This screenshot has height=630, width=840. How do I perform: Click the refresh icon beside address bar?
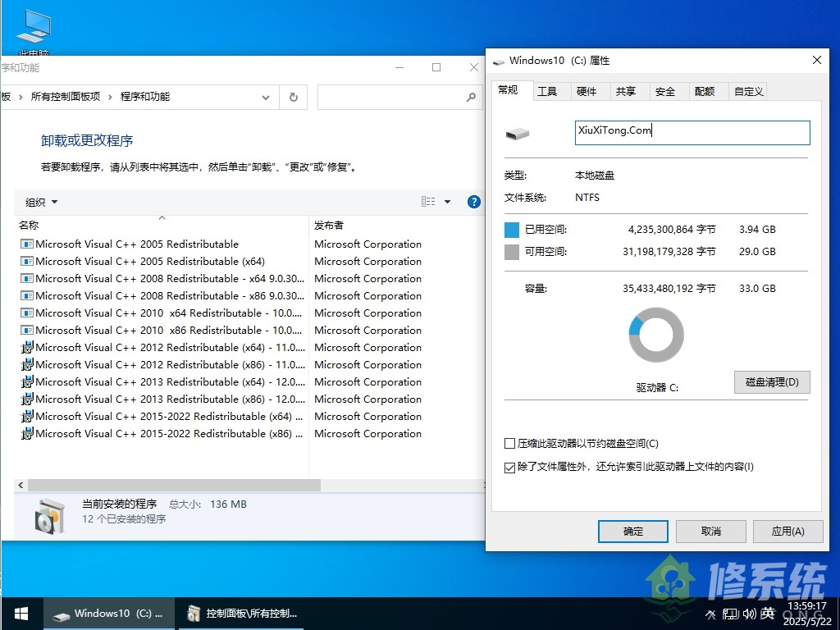coord(294,97)
